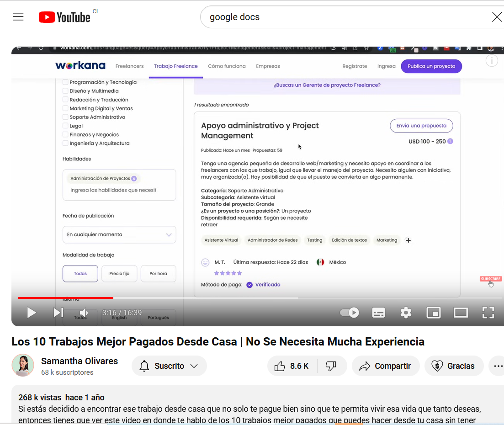The width and height of the screenshot is (504, 425).
Task: Click the Regístrate link
Action: click(355, 66)
